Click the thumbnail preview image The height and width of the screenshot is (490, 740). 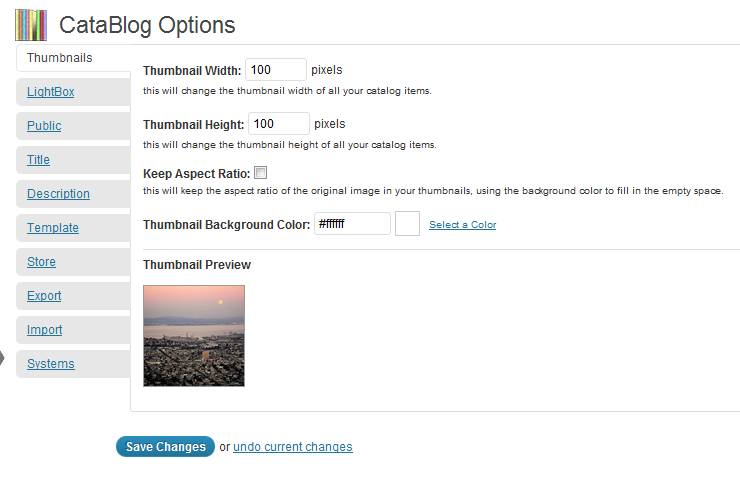click(x=194, y=336)
